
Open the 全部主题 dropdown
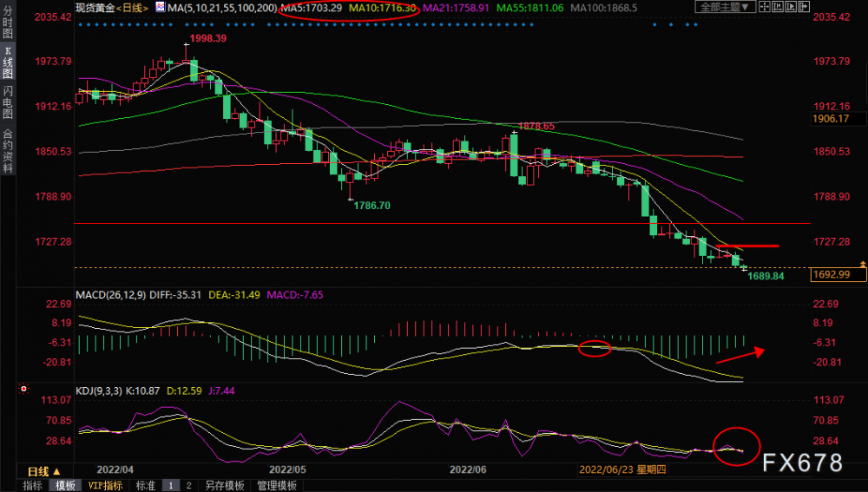tap(726, 7)
